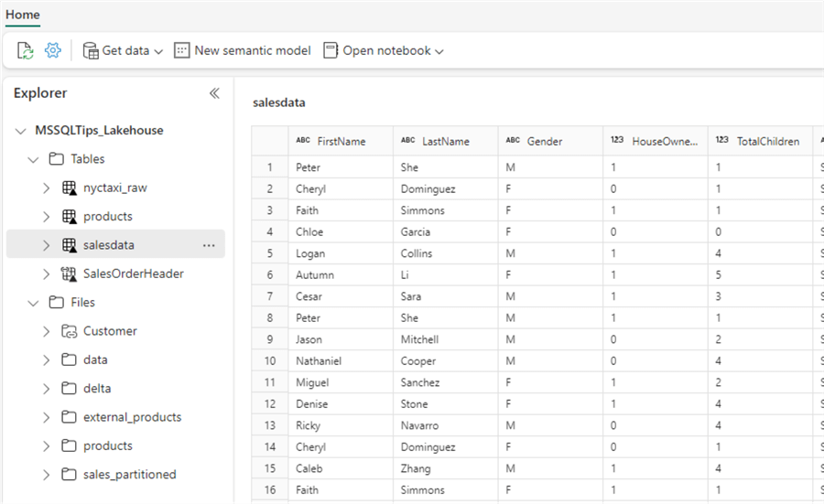The width and height of the screenshot is (824, 504).
Task: Collapse the Tables section chevron
Action: 34,159
